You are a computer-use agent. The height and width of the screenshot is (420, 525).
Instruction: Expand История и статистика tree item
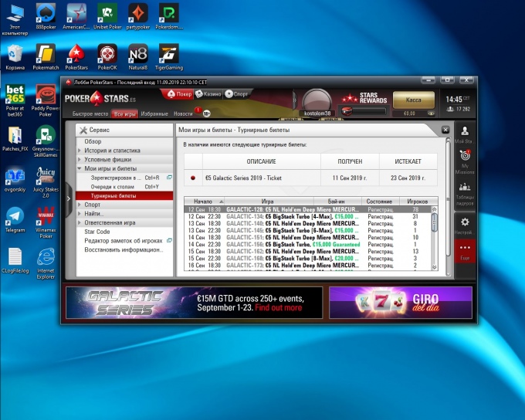pyautogui.click(x=80, y=151)
